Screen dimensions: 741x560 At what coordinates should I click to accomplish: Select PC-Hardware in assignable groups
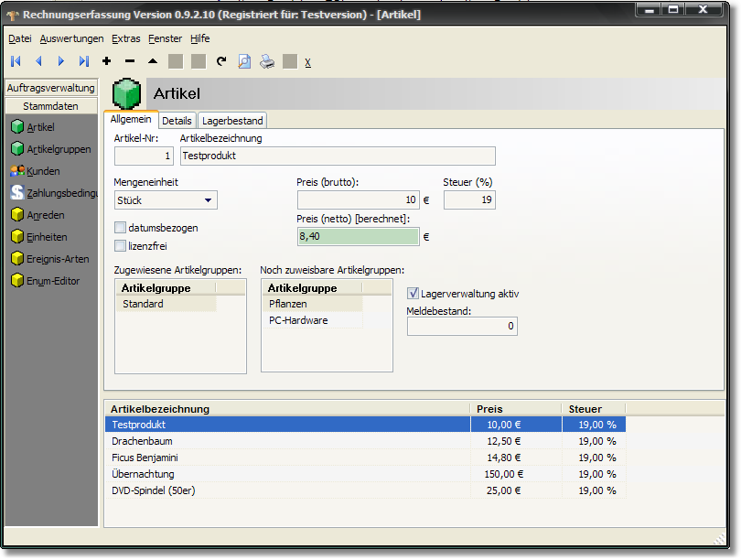click(312, 320)
